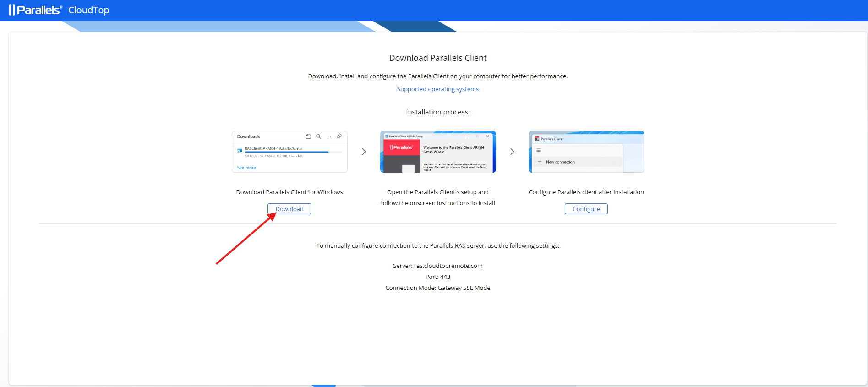Click the "Server: ras.cloudtopremote.com" text
Screen dimensions: 868x387
tap(438, 266)
